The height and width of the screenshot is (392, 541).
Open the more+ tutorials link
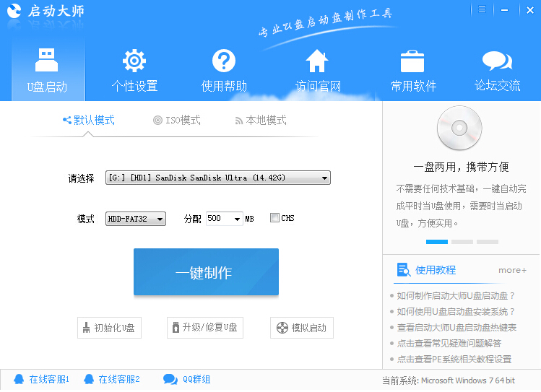[512, 270]
